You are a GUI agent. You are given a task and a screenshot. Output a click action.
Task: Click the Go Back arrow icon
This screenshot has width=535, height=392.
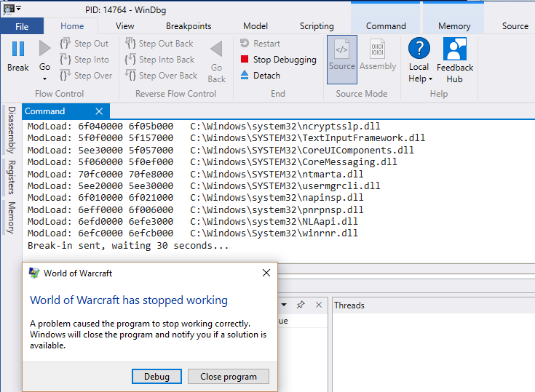[x=216, y=49]
